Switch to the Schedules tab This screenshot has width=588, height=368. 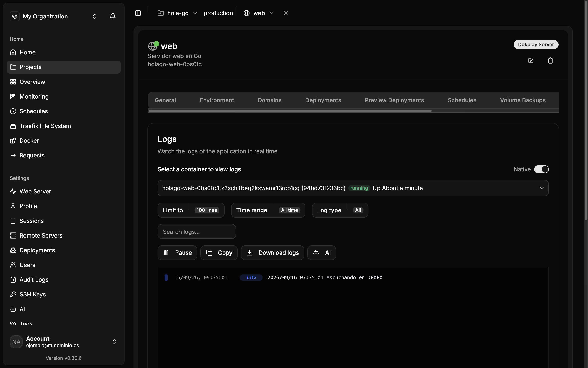tap(462, 100)
